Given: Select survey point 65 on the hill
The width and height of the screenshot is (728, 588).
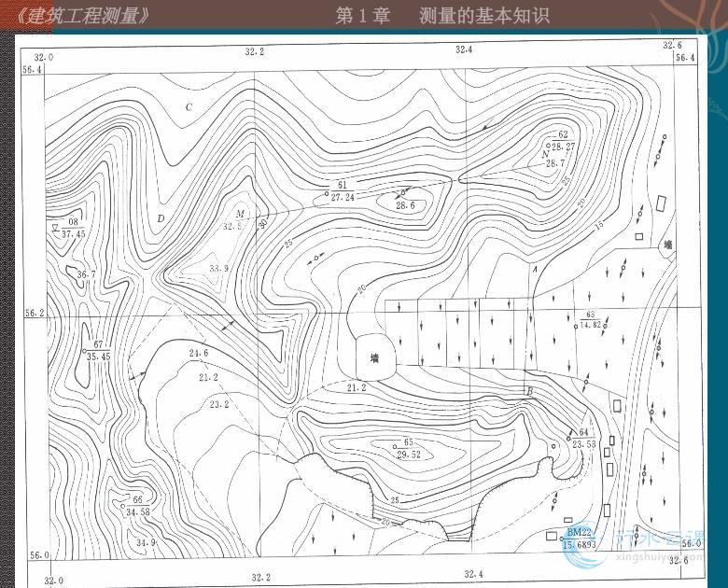Looking at the screenshot, I should click(x=396, y=448).
